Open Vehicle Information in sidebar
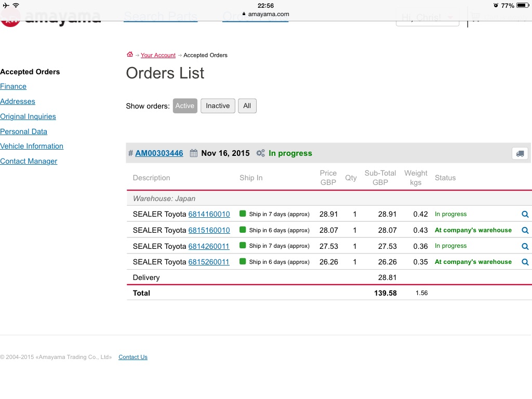This screenshot has width=532, height=399. pos(32,146)
